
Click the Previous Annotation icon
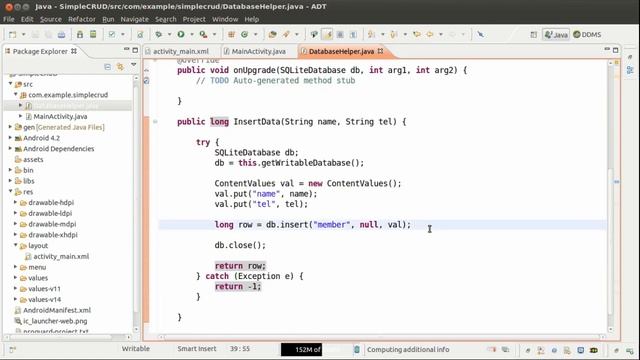point(394,35)
